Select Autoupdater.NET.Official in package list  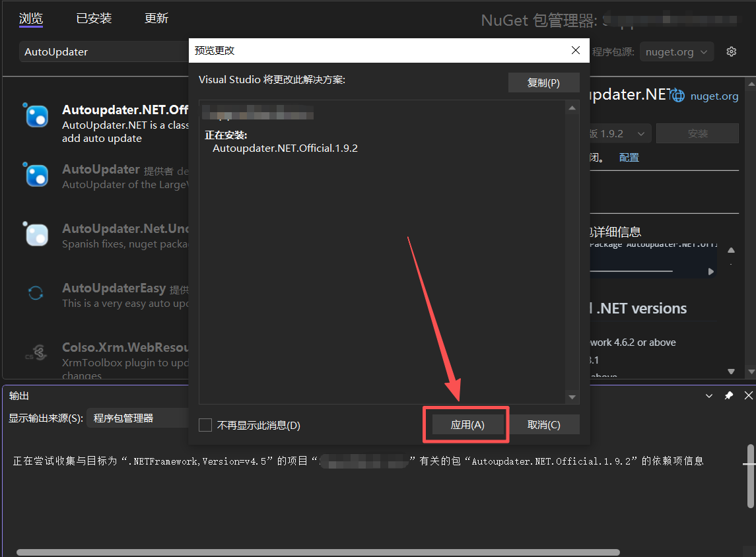pos(125,110)
